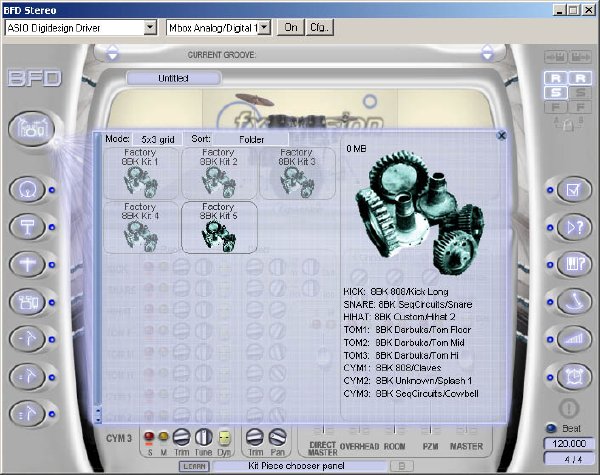Choose Factory 8BK Kit 2 thumbnail
Screen dimensions: 600x475
219,173
